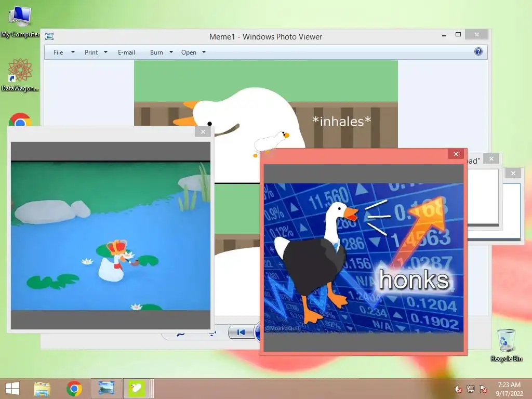This screenshot has width=532, height=399.
Task: Minimize the Windows Photo Viewer window
Action: 444,35
